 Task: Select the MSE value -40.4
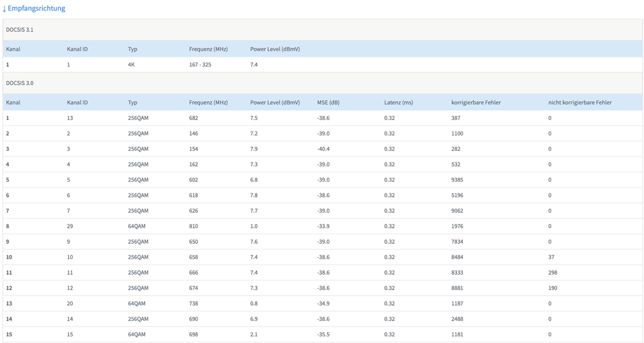(323, 149)
